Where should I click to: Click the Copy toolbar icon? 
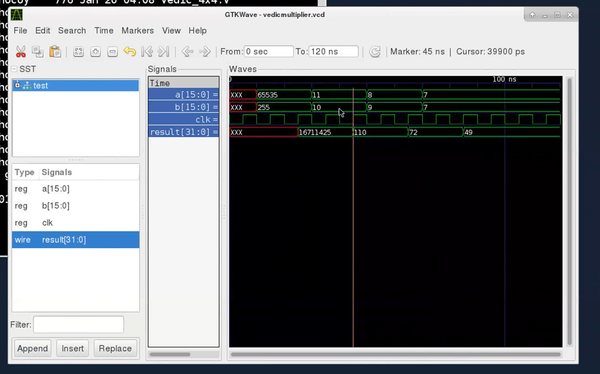[x=38, y=51]
